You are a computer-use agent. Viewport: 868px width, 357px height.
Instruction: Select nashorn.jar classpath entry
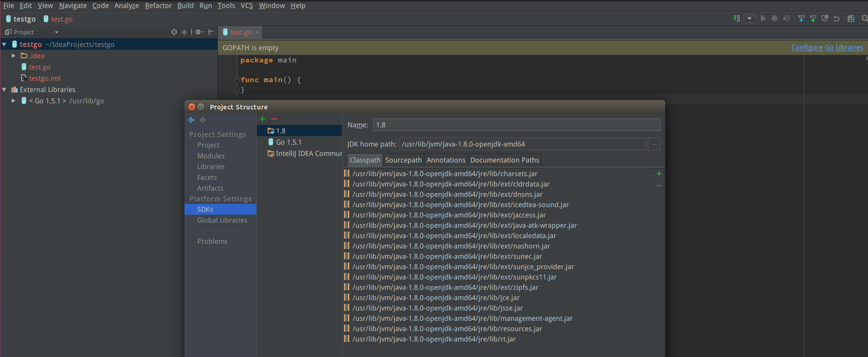(x=498, y=246)
